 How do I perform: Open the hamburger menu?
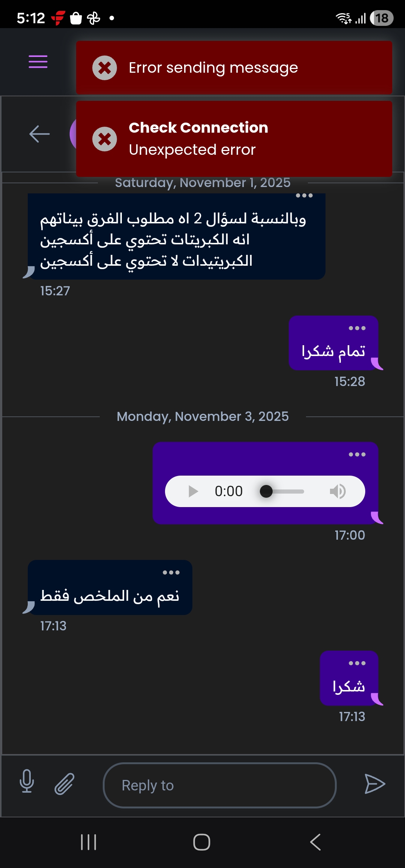click(38, 62)
